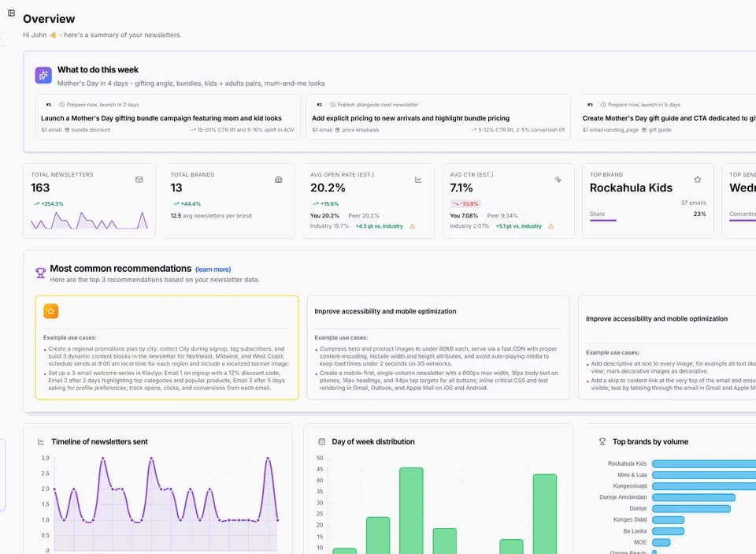
Task: Click the Rockahula Kids bar in Top brands
Action: (x=704, y=463)
